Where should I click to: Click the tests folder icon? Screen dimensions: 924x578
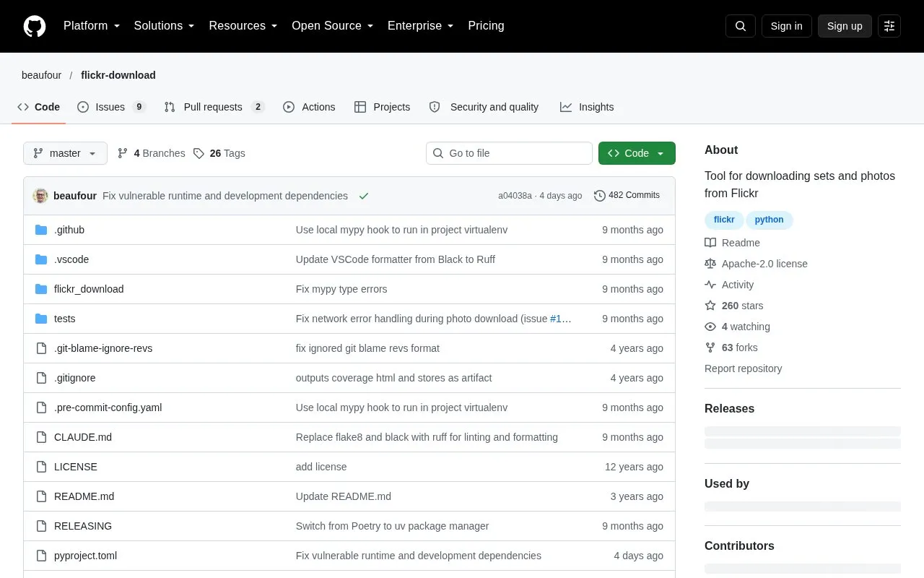coord(41,319)
